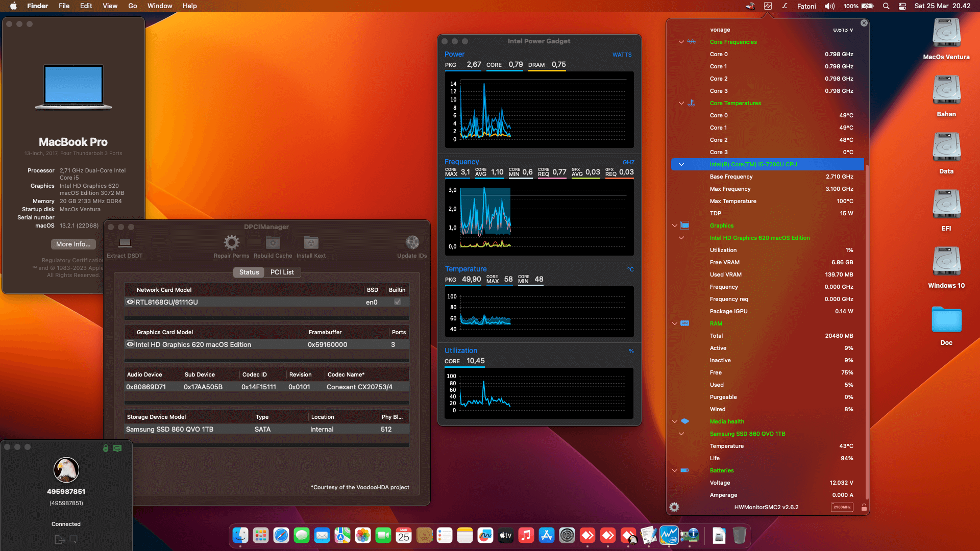Open Control Center icon in menu bar

(902, 6)
